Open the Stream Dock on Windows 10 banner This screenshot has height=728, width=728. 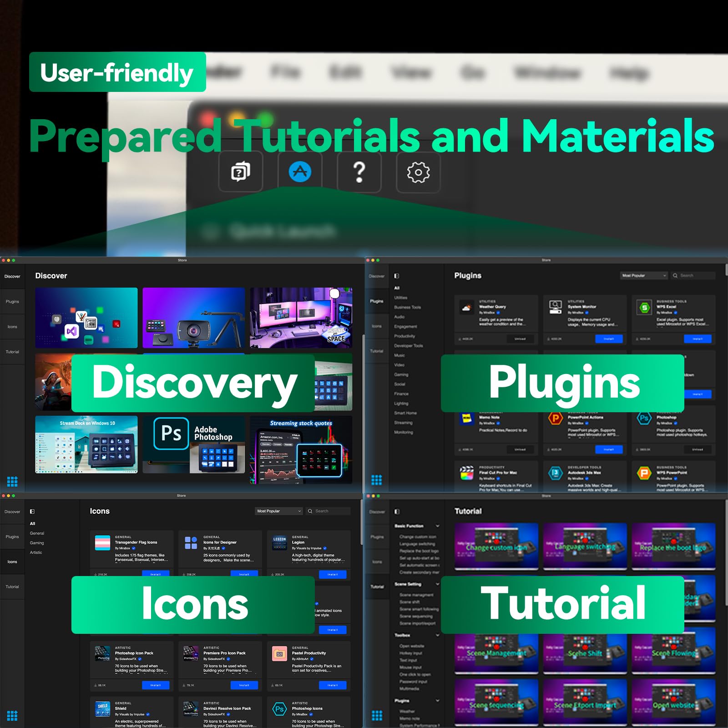pos(86,445)
